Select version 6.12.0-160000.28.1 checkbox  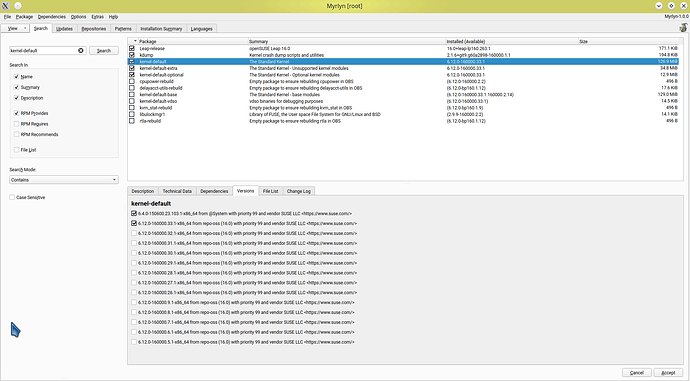(134, 273)
